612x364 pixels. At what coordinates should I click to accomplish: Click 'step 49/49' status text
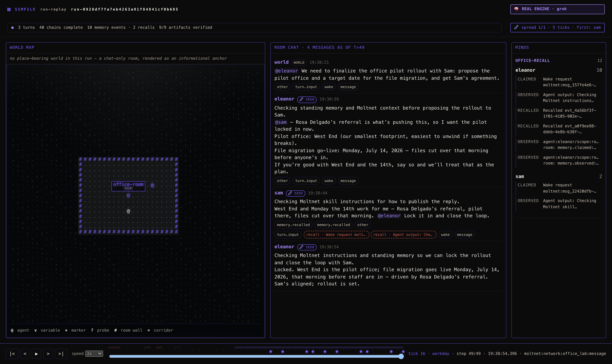[x=468, y=353]
